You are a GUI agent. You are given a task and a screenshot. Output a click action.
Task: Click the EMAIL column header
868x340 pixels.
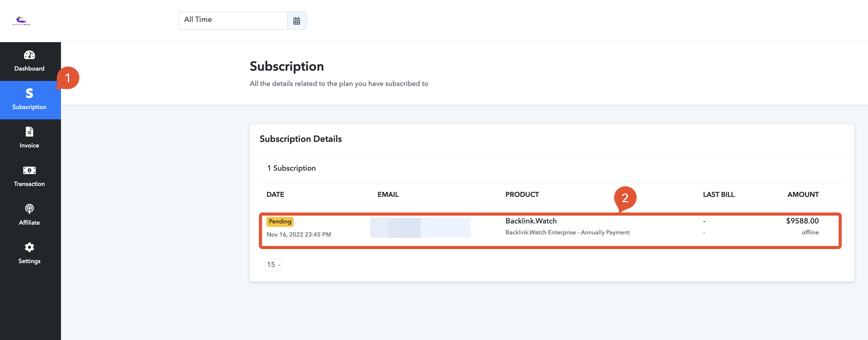coord(388,195)
